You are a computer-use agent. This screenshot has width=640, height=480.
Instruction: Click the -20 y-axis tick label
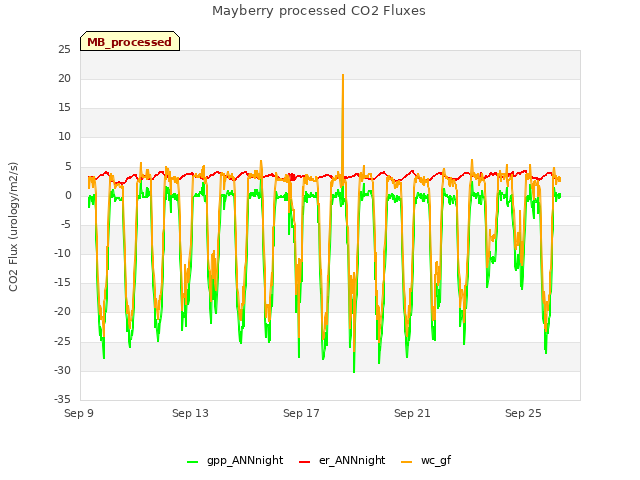tap(62, 312)
